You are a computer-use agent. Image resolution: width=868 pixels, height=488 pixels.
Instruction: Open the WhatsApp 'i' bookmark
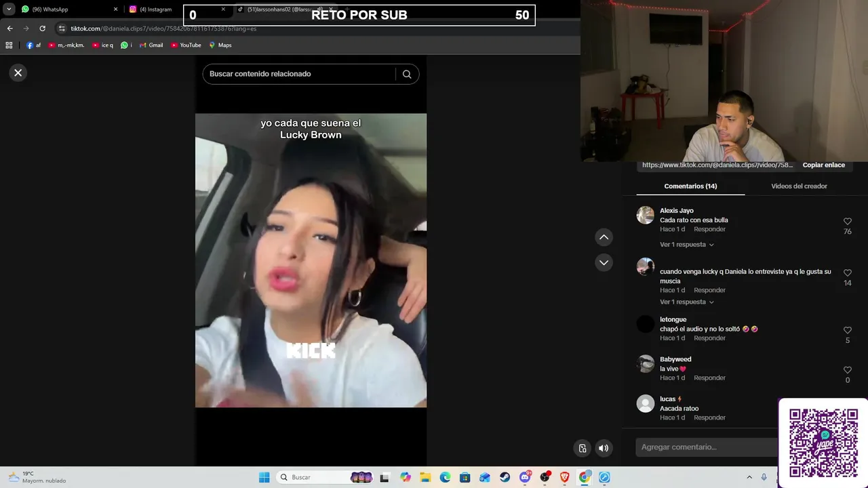pos(126,45)
